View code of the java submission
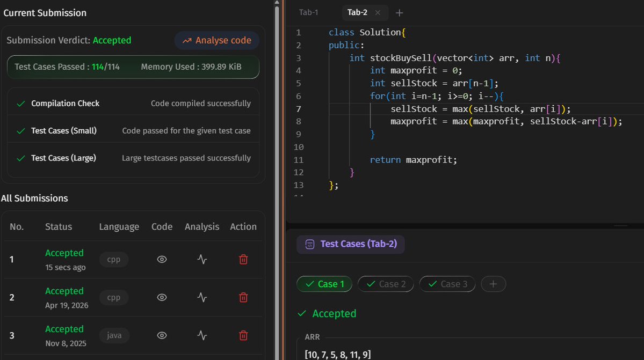 tap(162, 335)
